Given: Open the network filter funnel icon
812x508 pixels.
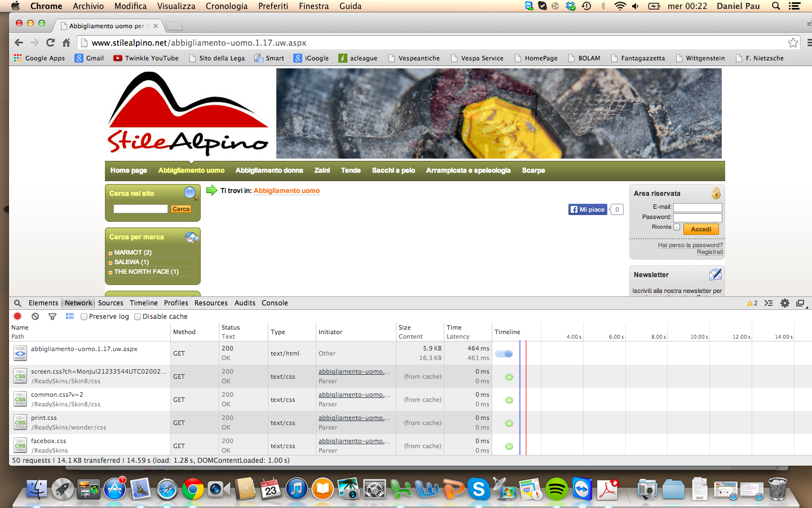Looking at the screenshot, I should click(52, 317).
